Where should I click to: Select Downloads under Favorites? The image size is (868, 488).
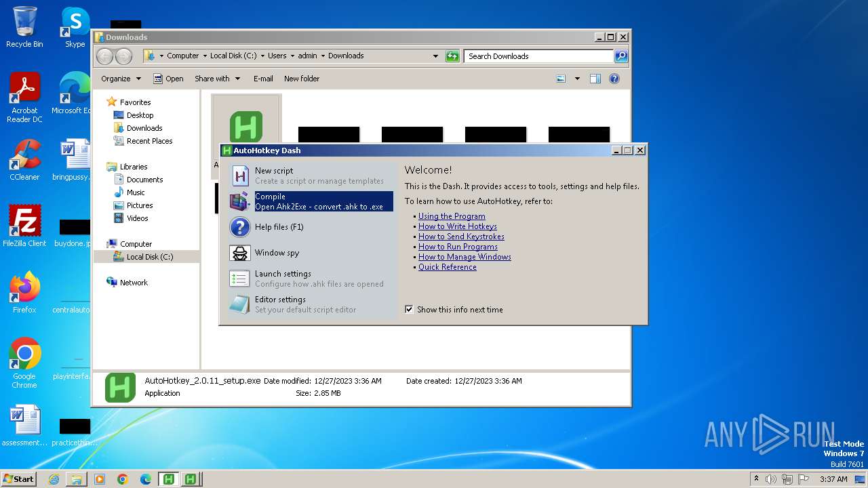point(144,128)
